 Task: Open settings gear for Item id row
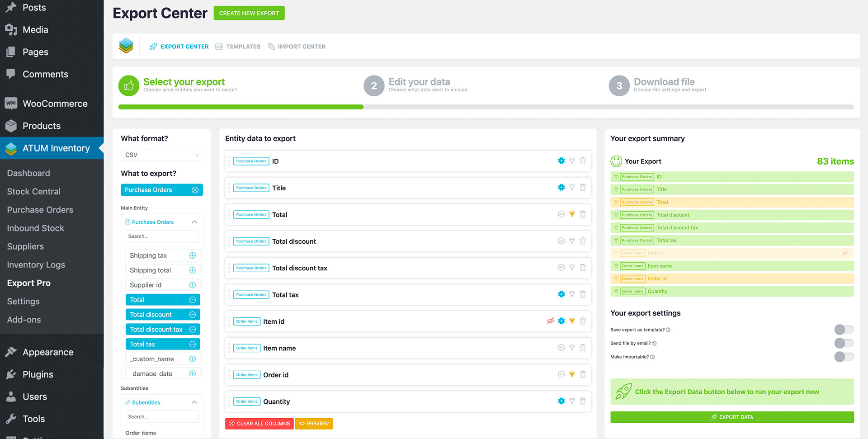point(561,321)
